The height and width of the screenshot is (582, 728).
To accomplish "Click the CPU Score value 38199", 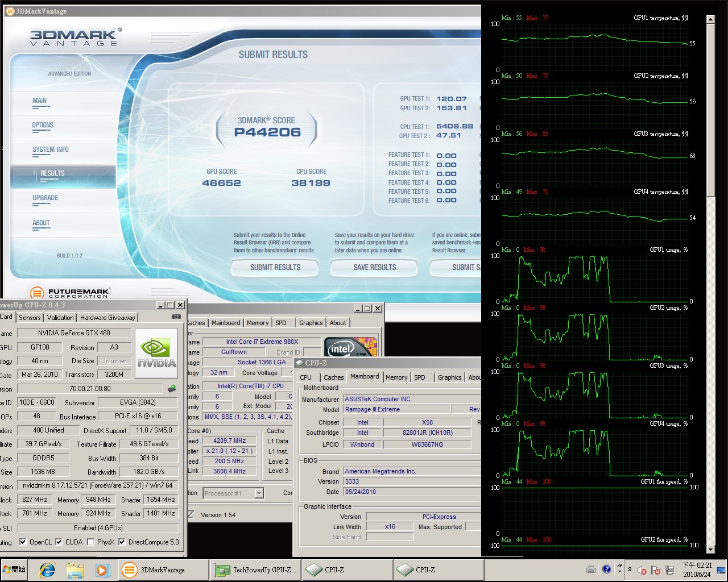I will point(311,183).
